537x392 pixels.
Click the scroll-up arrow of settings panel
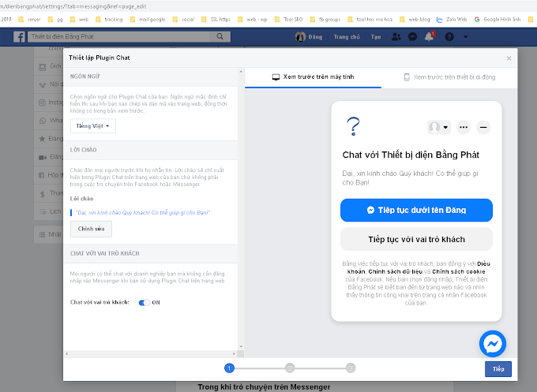click(241, 72)
